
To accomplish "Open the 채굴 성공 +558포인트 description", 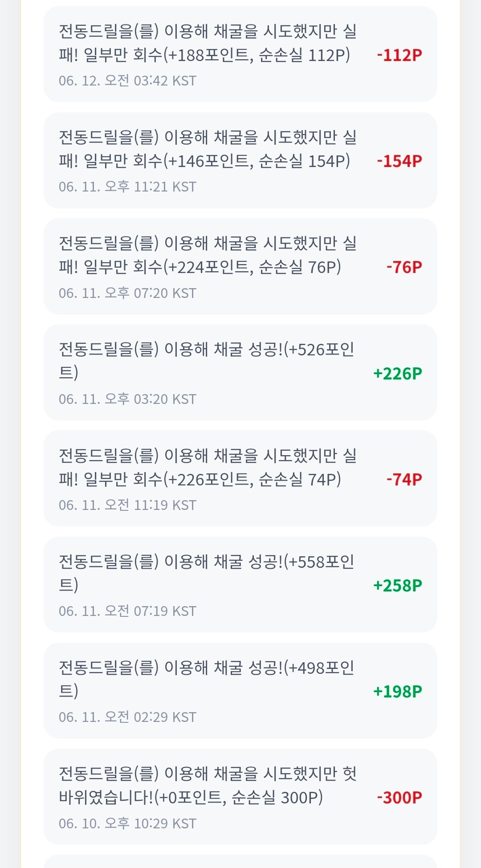I will click(207, 573).
